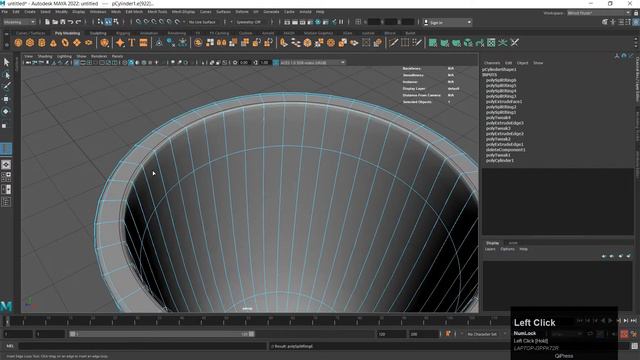Screen dimensions: 640x360
Task: Click the Redo arrow icon
Action: [78, 22]
